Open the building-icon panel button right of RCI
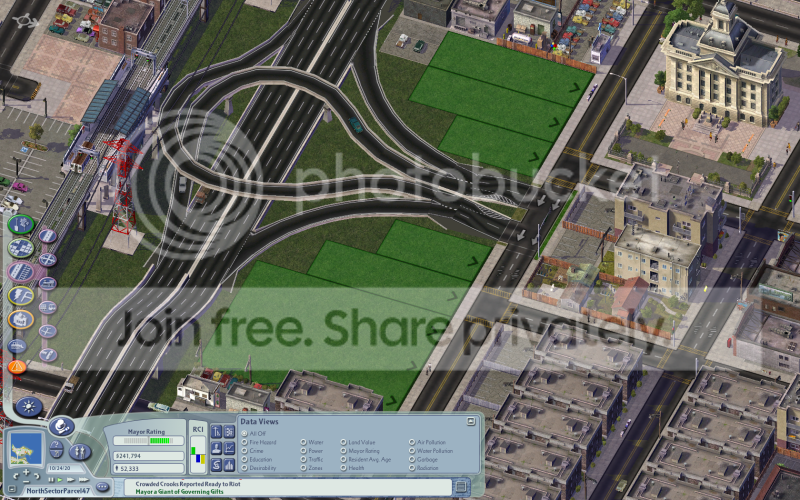This screenshot has height=500, width=800. (x=229, y=432)
